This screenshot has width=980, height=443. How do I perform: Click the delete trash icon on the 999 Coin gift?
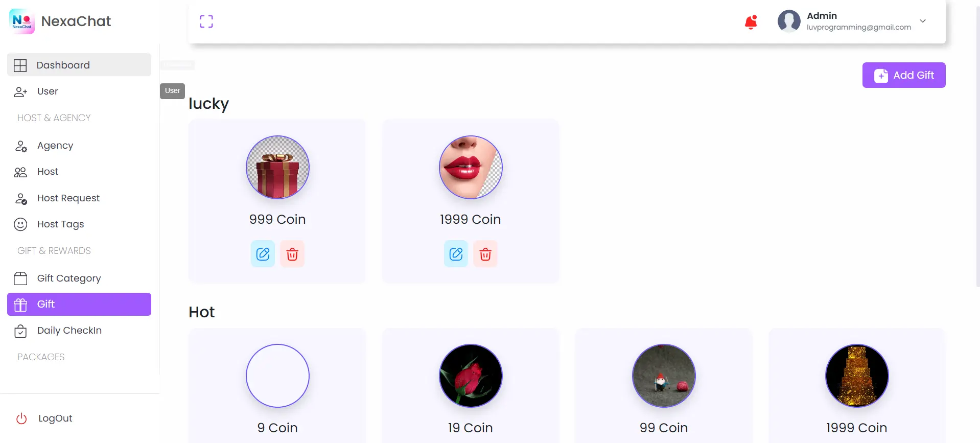[292, 253]
